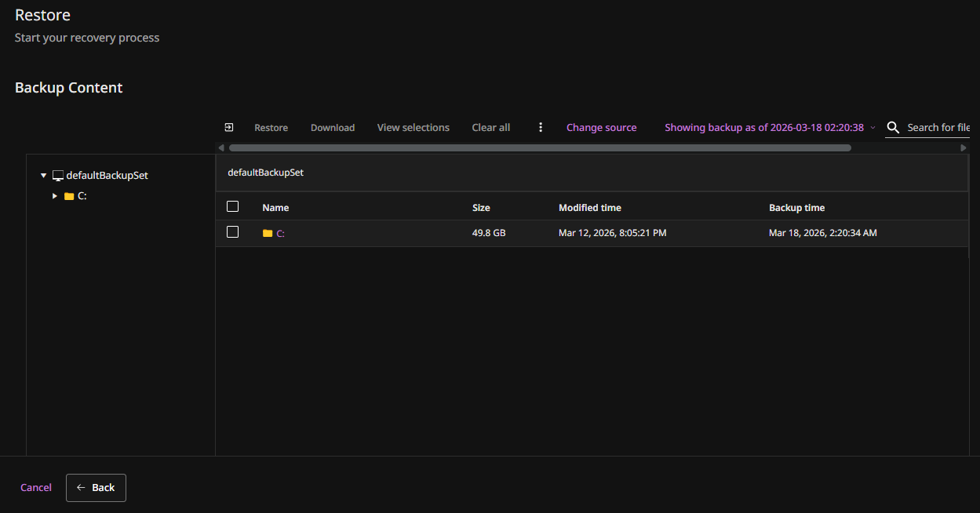The width and height of the screenshot is (980, 513).
Task: Tick the select-all checkbox in header
Action: 232,207
